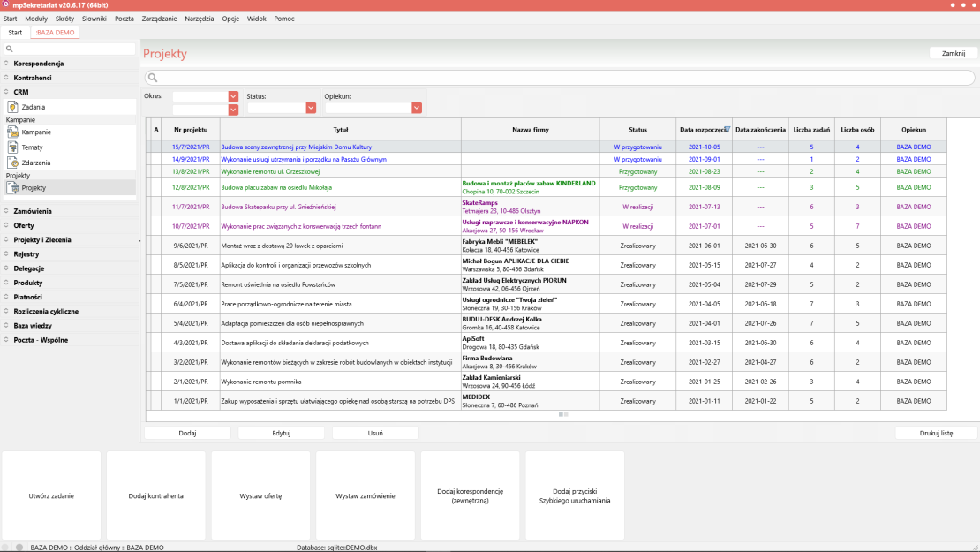Open Zadania via its sidebar icon
Image resolution: width=980 pixels, height=552 pixels.
pos(12,107)
